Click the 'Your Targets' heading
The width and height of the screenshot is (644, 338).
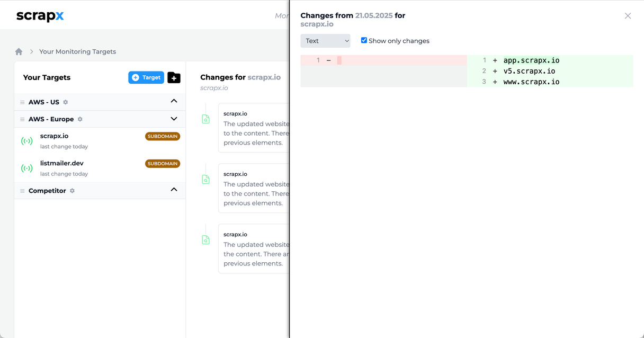click(x=47, y=77)
